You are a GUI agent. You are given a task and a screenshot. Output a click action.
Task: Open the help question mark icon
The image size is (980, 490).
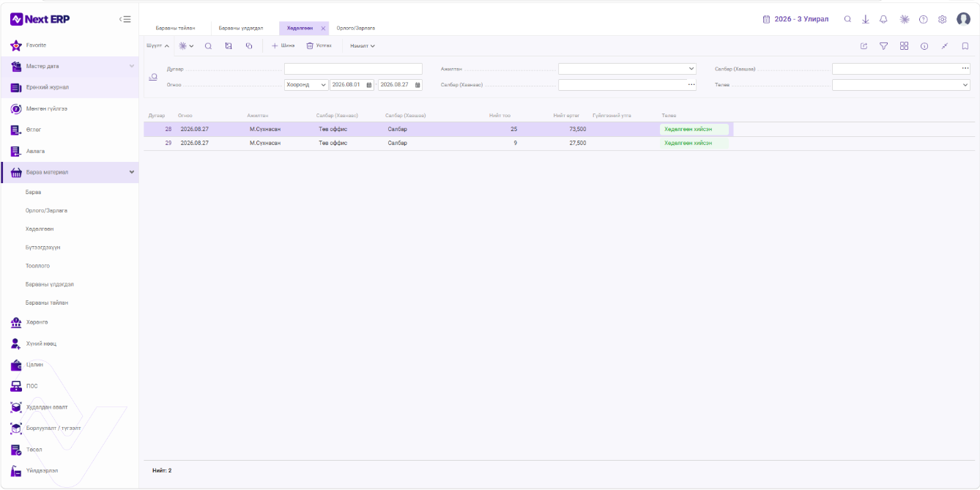click(x=924, y=19)
